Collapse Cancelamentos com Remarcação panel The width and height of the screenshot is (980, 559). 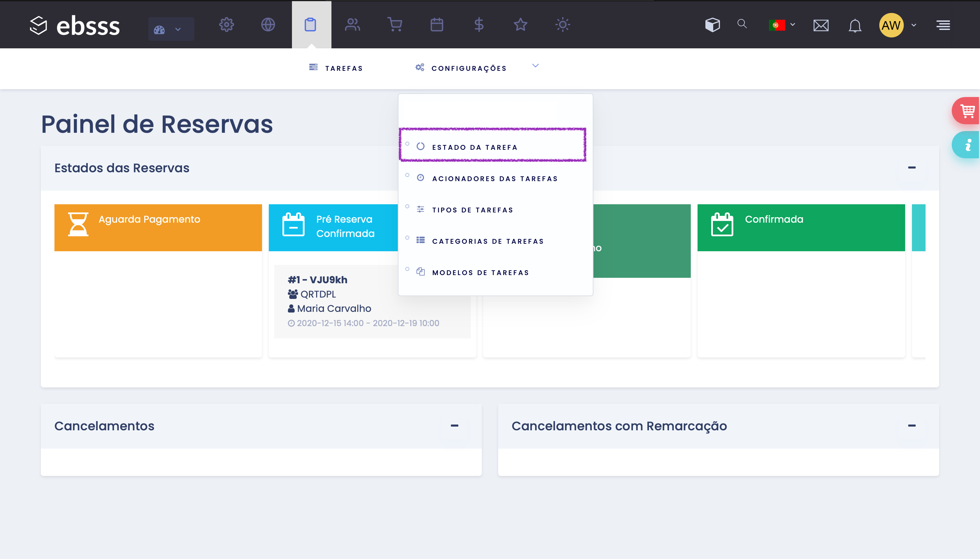click(912, 426)
